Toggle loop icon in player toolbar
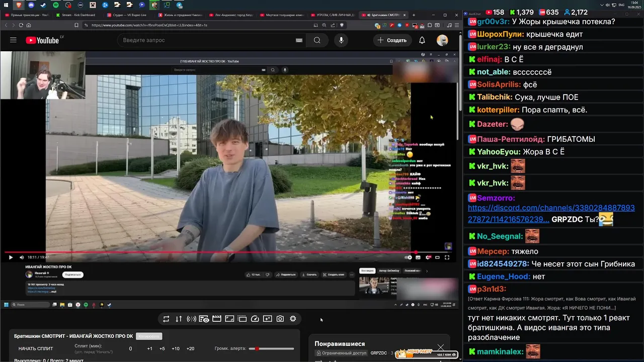This screenshot has width=644, height=362. (166, 319)
